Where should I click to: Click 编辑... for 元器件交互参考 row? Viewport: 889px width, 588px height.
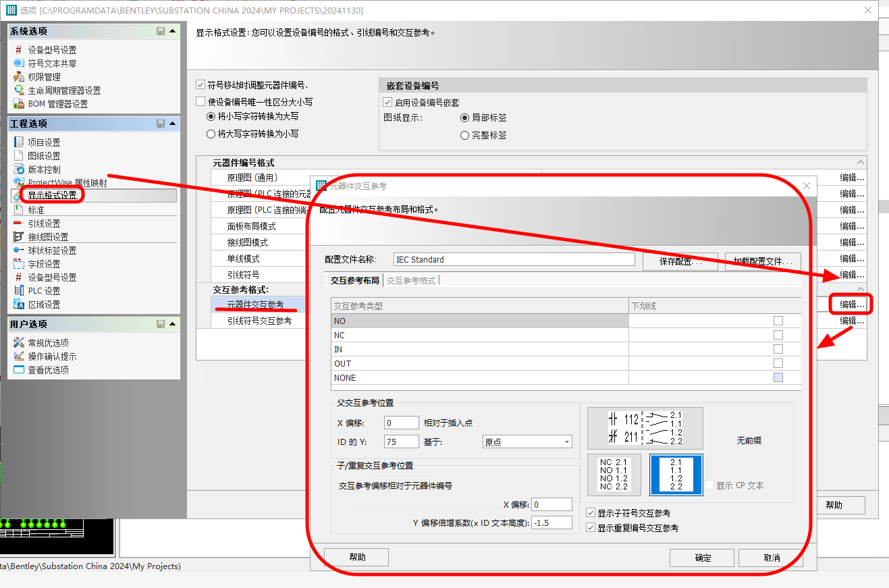click(852, 304)
